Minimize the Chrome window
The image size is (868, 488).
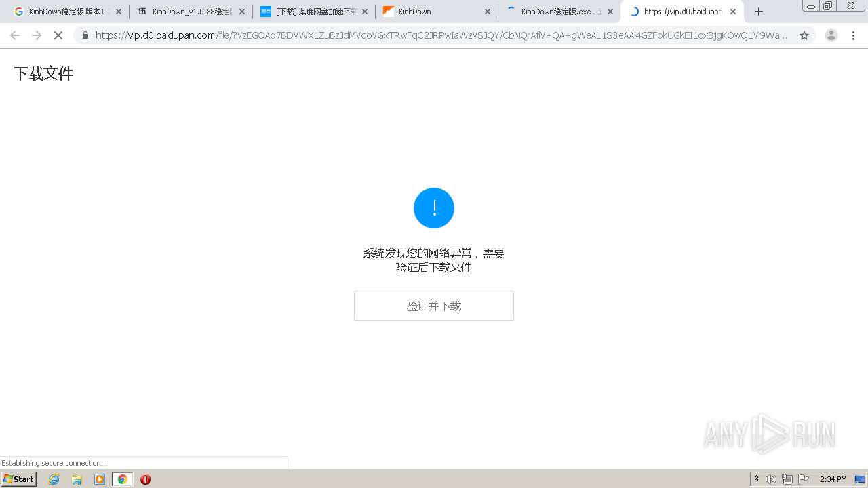(x=810, y=6)
